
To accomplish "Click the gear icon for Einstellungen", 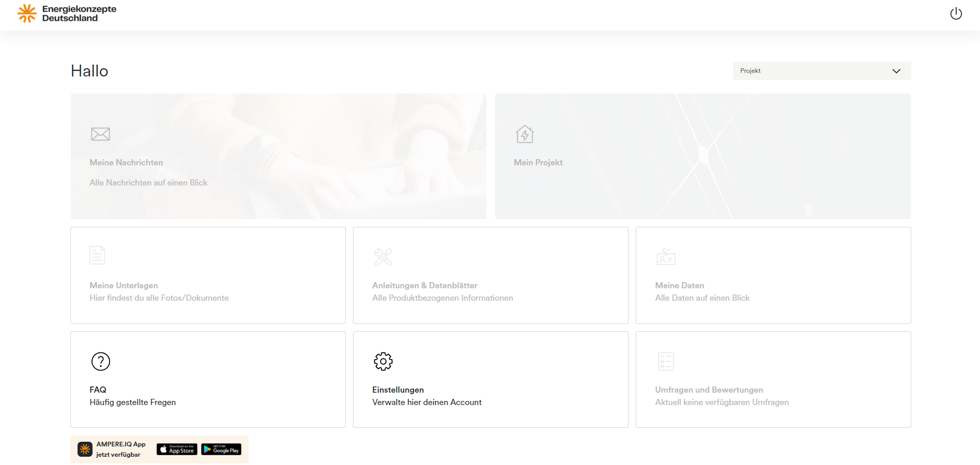I will 383,362.
